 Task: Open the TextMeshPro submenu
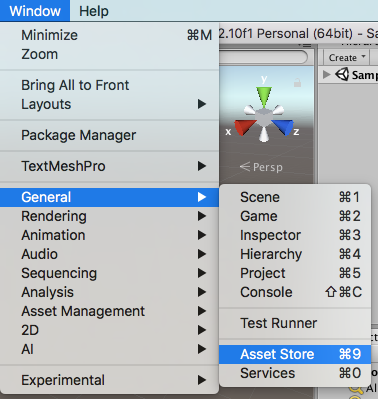pyautogui.click(x=109, y=166)
